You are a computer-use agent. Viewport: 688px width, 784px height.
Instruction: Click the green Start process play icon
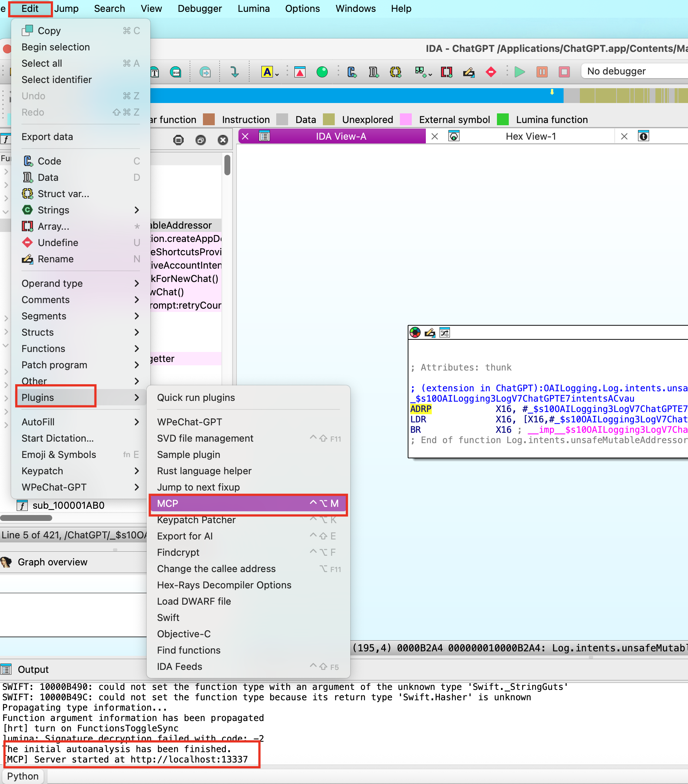pyautogui.click(x=520, y=72)
